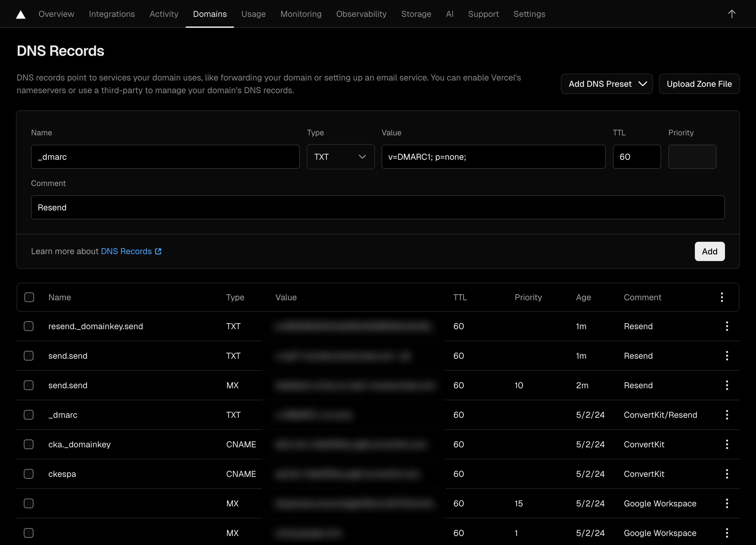Click the Type column header

[235, 297]
